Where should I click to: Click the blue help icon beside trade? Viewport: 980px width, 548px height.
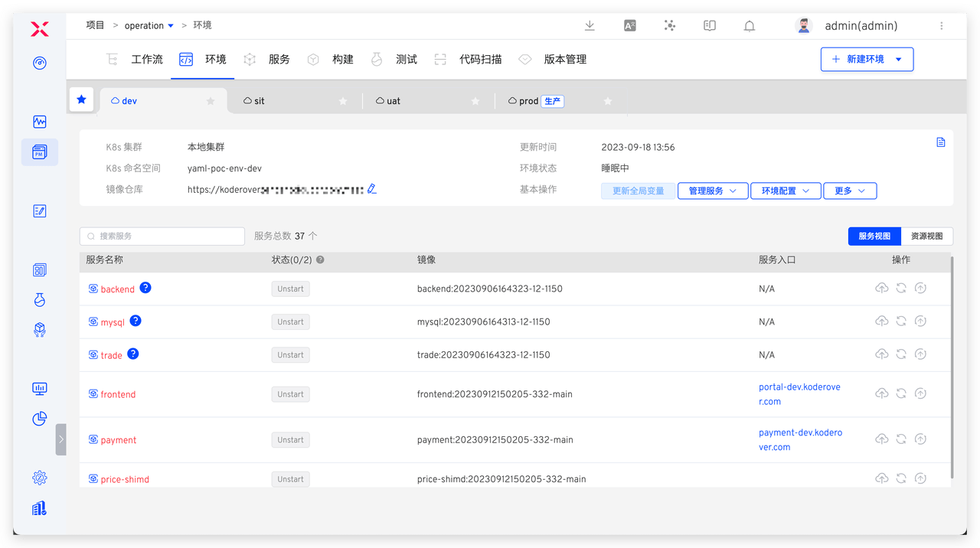coord(133,354)
